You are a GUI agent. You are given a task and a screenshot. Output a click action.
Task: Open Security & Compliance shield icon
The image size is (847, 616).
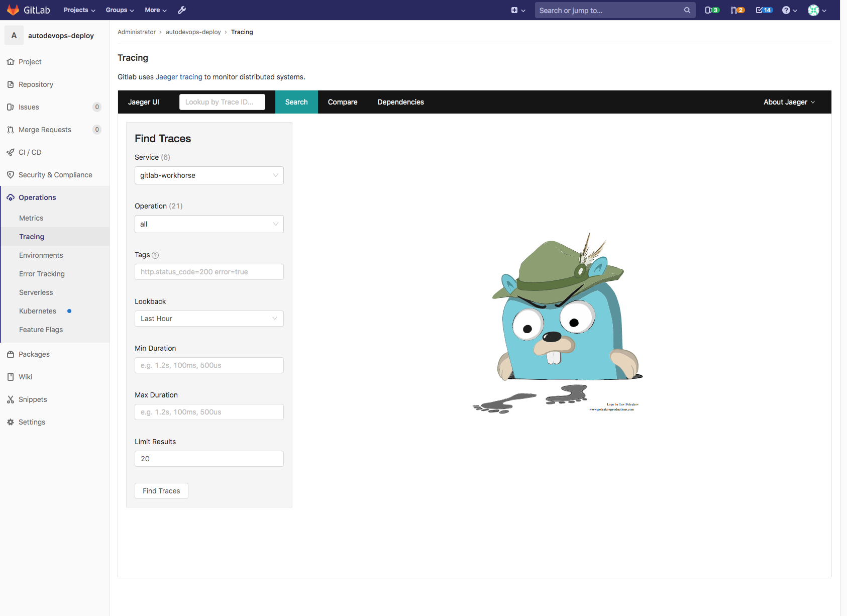(11, 174)
